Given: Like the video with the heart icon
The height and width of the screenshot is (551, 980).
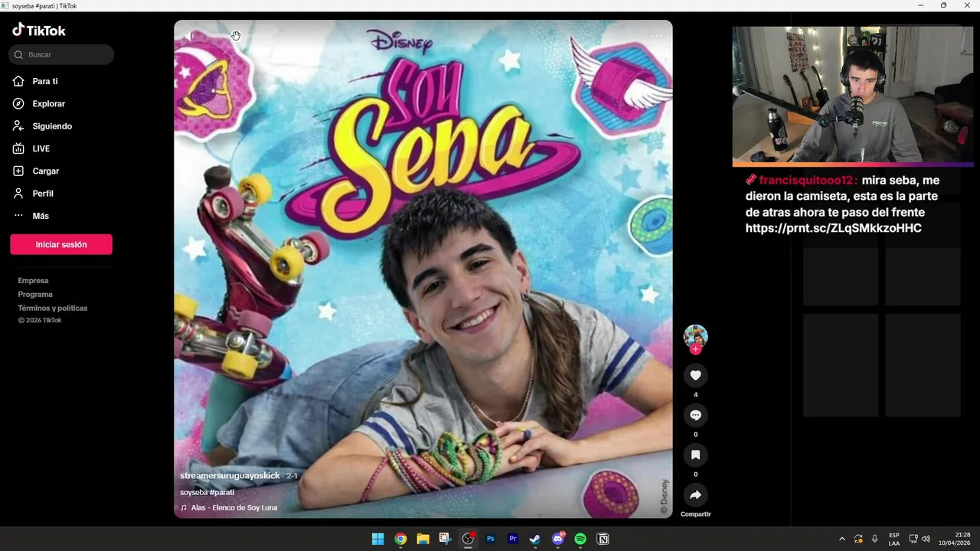Looking at the screenshot, I should pyautogui.click(x=695, y=375).
